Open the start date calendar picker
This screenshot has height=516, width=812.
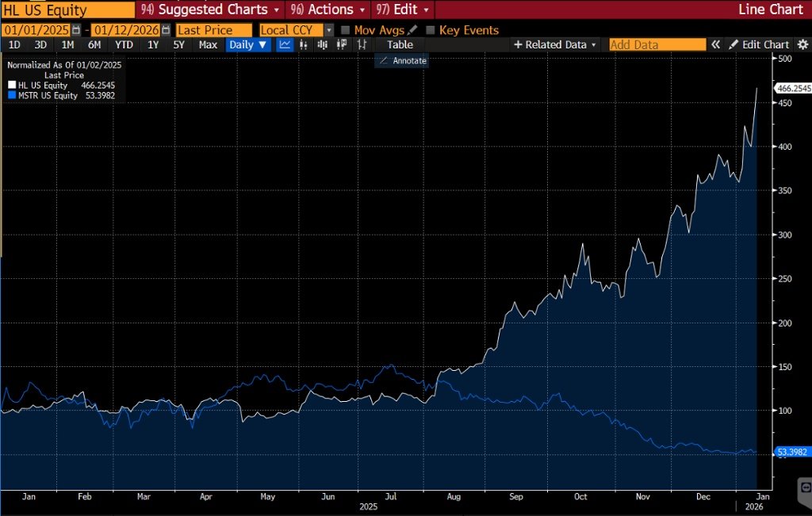(76, 30)
